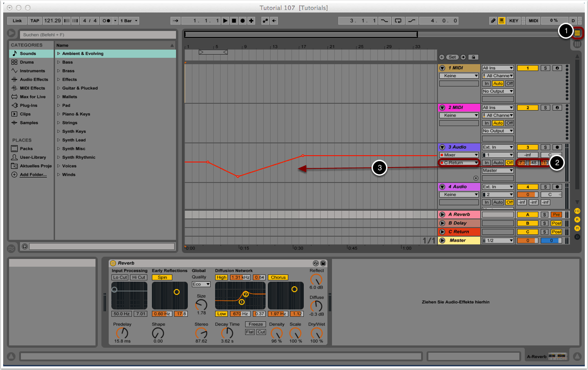Toggle the Draw Mode pencil icon
The height and width of the screenshot is (370, 588).
[493, 20]
